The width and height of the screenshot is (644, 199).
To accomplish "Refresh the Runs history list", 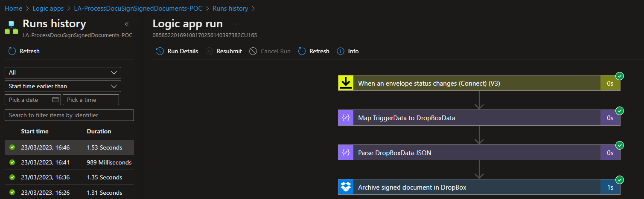I will [24, 51].
